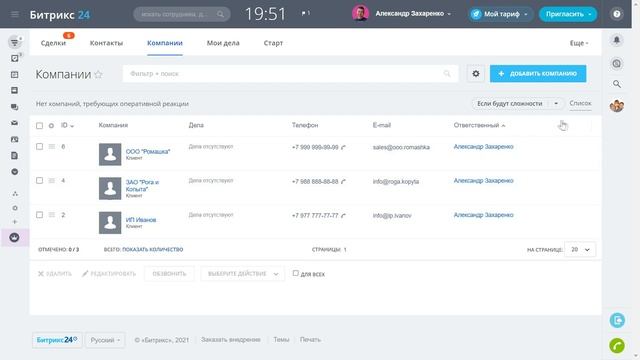Open Alexander Zakharenko profile avatar

pos(360,13)
